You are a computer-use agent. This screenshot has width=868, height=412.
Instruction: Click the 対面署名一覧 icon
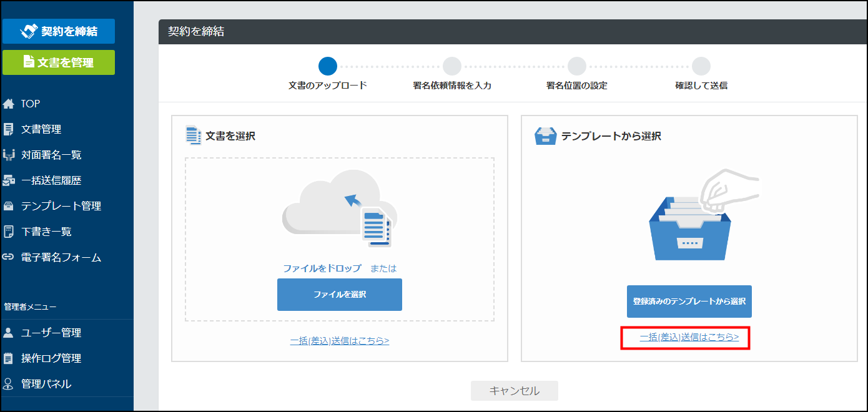coord(9,155)
